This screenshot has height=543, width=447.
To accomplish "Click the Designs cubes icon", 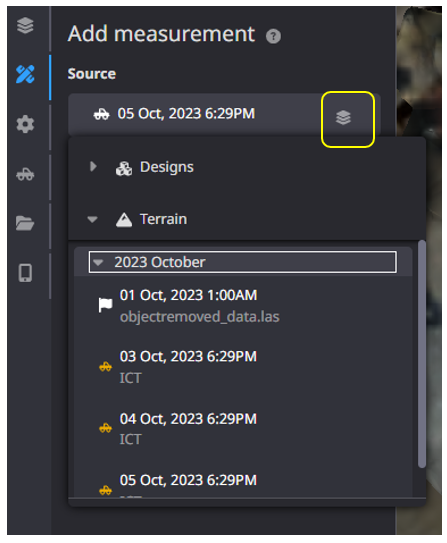I will 124,169.
